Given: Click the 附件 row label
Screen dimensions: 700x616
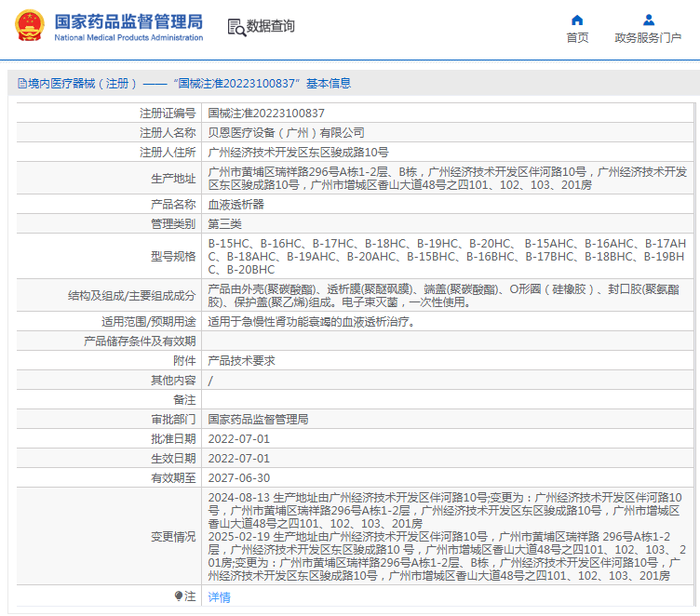Looking at the screenshot, I should (x=184, y=361).
